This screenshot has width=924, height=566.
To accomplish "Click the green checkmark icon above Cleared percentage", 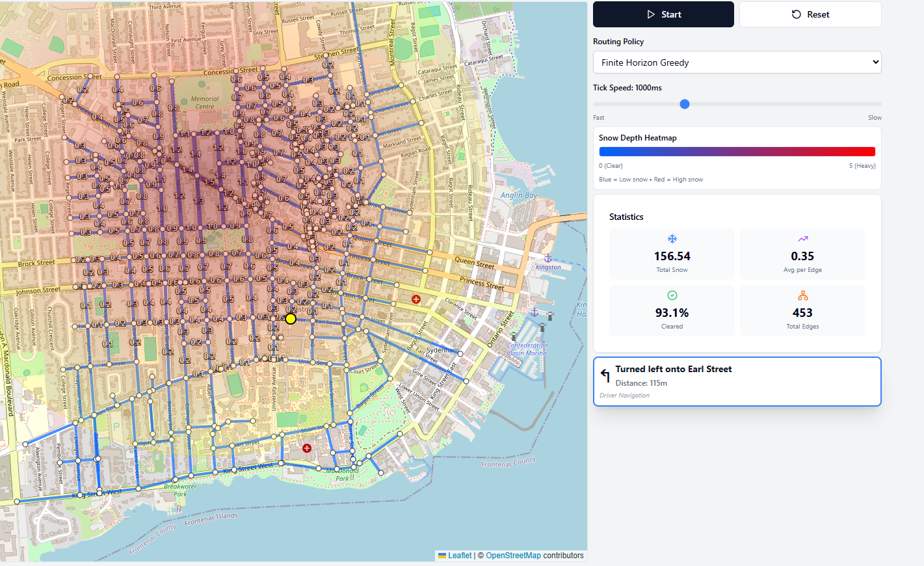I will [672, 296].
